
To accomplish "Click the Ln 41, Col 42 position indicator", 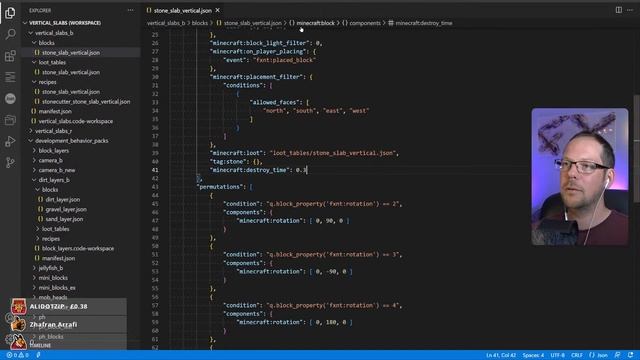I will [x=501, y=355].
